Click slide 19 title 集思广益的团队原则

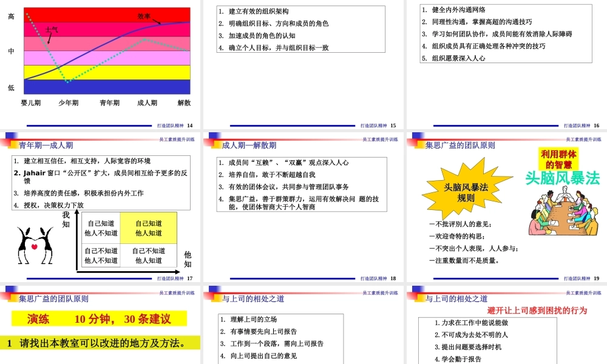pyautogui.click(x=460, y=145)
